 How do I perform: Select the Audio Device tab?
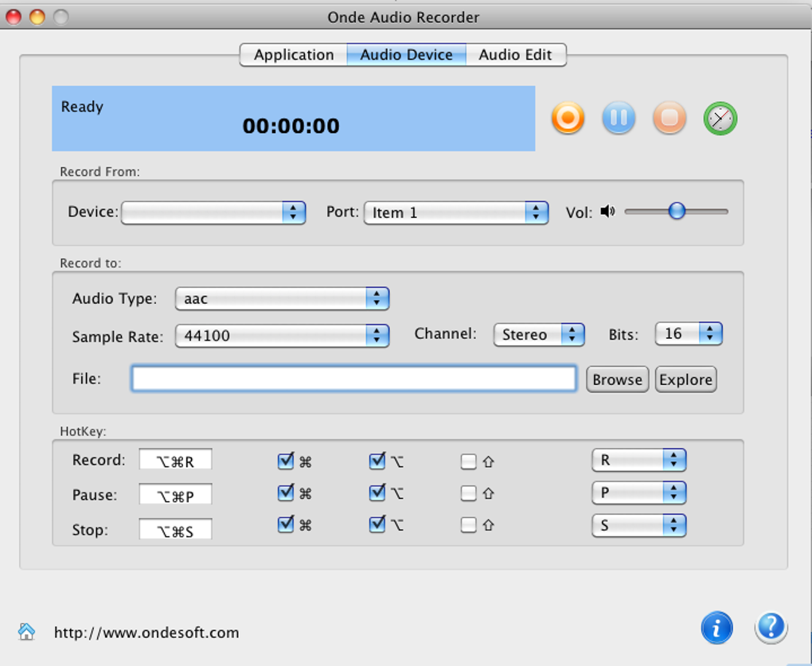pyautogui.click(x=407, y=55)
